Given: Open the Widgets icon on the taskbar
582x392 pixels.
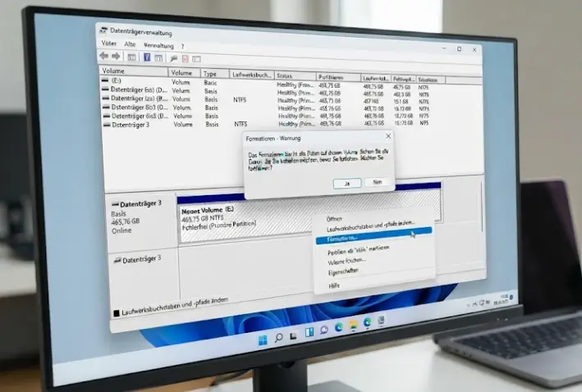Looking at the screenshot, I should coord(309,332).
